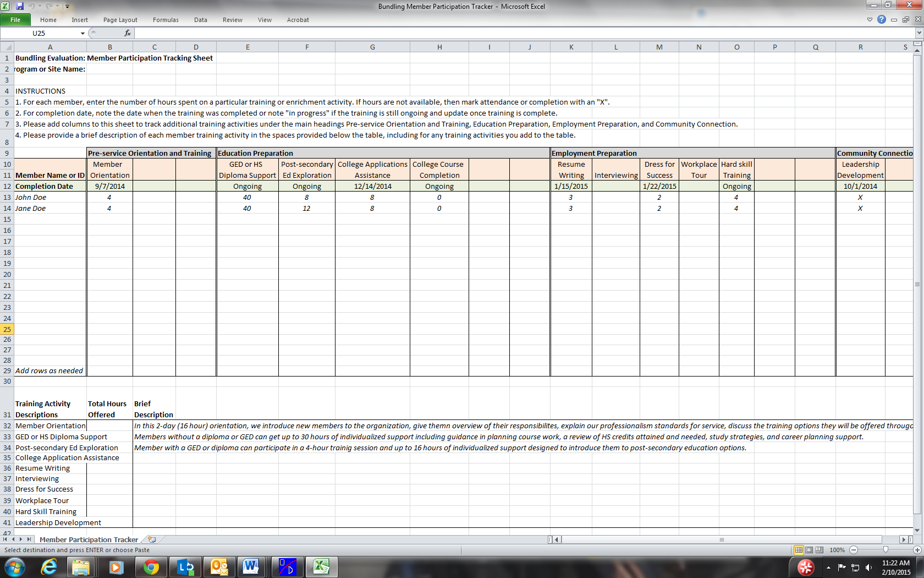
Task: Click the Excel taskbar button
Action: [321, 567]
